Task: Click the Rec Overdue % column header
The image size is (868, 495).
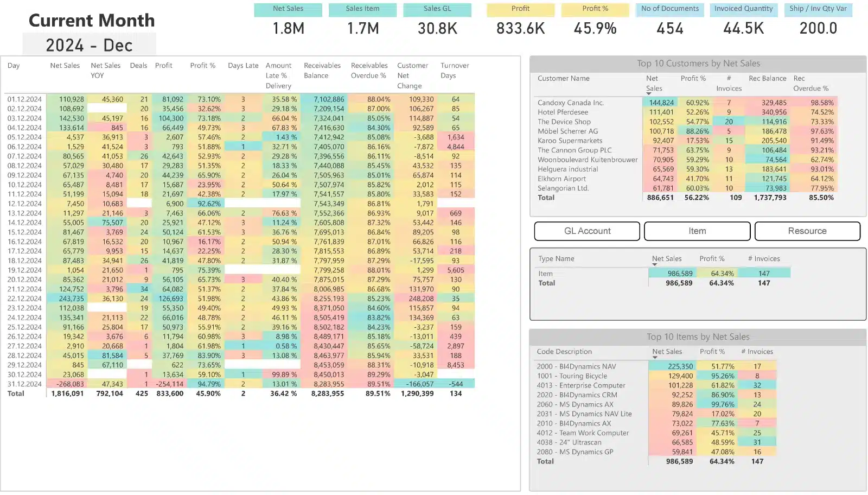Action: pyautogui.click(x=810, y=84)
